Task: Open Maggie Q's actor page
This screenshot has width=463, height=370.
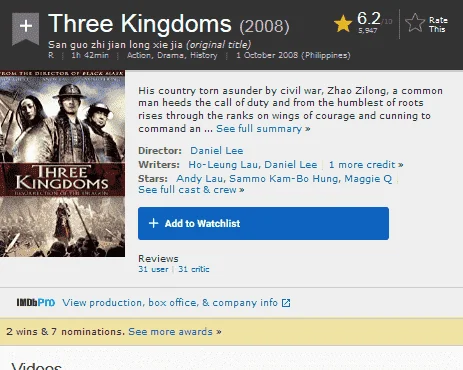Action: point(368,179)
